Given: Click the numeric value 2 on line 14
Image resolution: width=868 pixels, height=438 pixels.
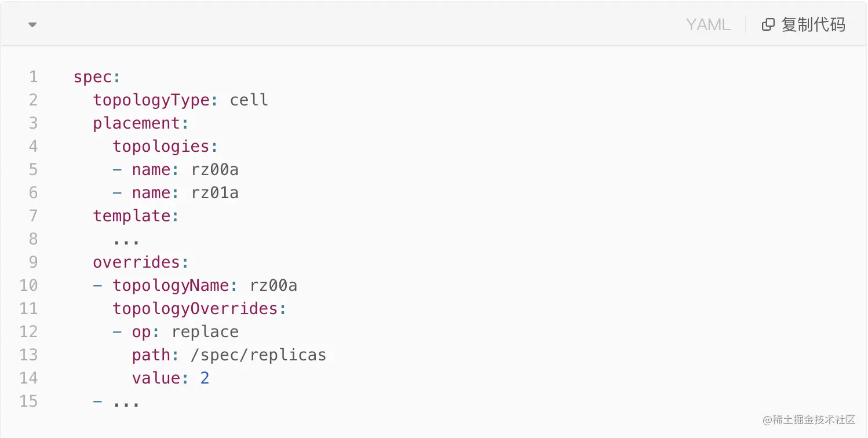Looking at the screenshot, I should 205,378.
